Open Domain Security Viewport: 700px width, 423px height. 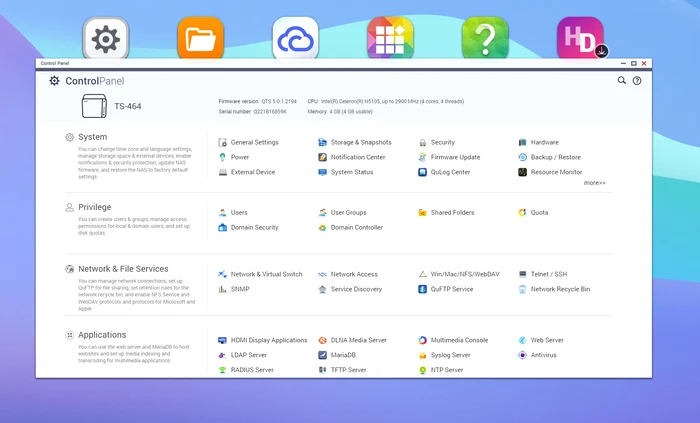[x=248, y=227]
